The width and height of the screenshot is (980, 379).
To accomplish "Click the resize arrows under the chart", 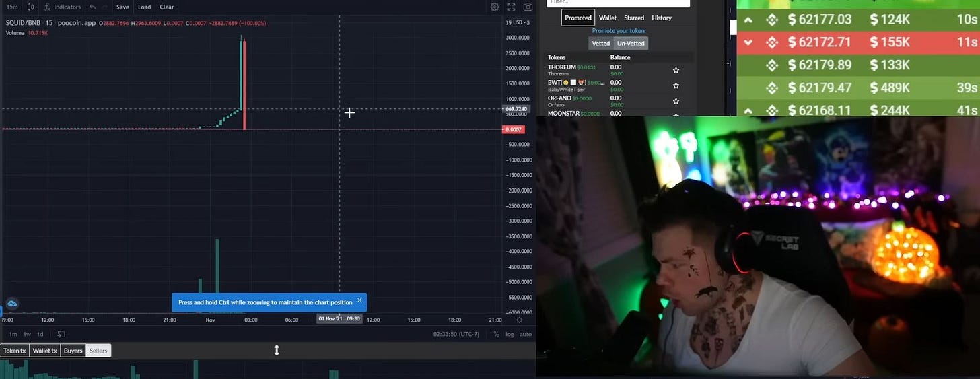I will click(x=276, y=350).
